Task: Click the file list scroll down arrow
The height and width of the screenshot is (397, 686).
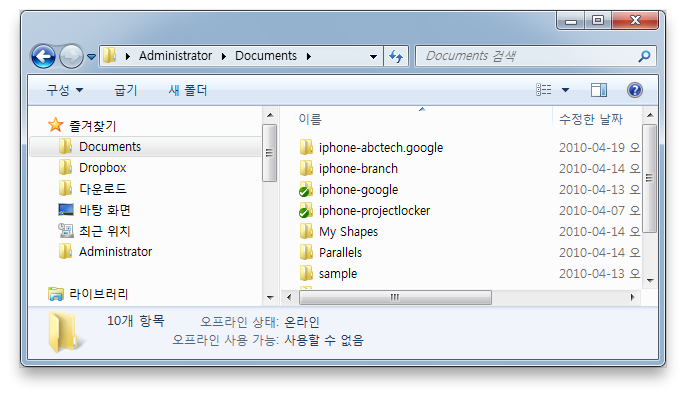Action: tap(650, 281)
